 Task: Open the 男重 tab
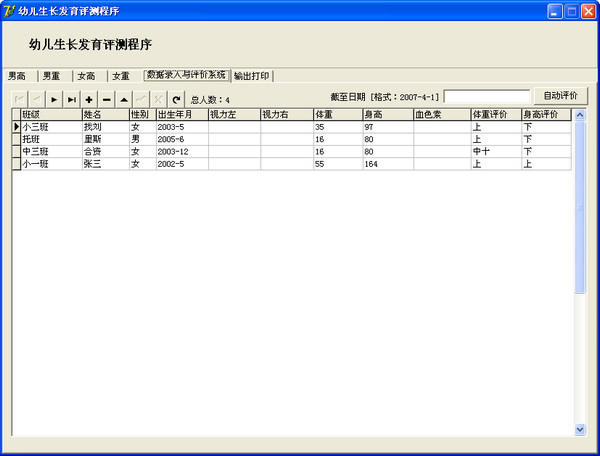(x=51, y=76)
